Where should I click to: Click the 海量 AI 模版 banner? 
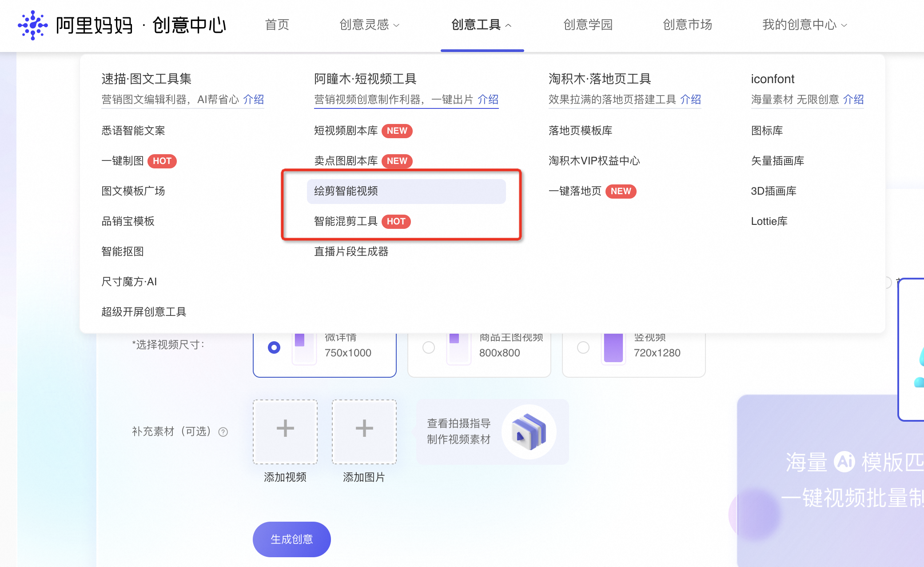(831, 481)
